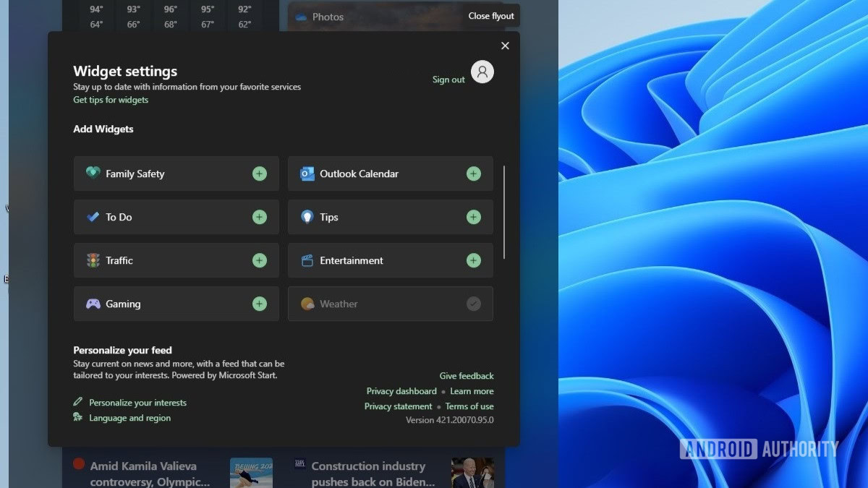Add the Tips widget with plus
The image size is (868, 488).
tap(474, 217)
